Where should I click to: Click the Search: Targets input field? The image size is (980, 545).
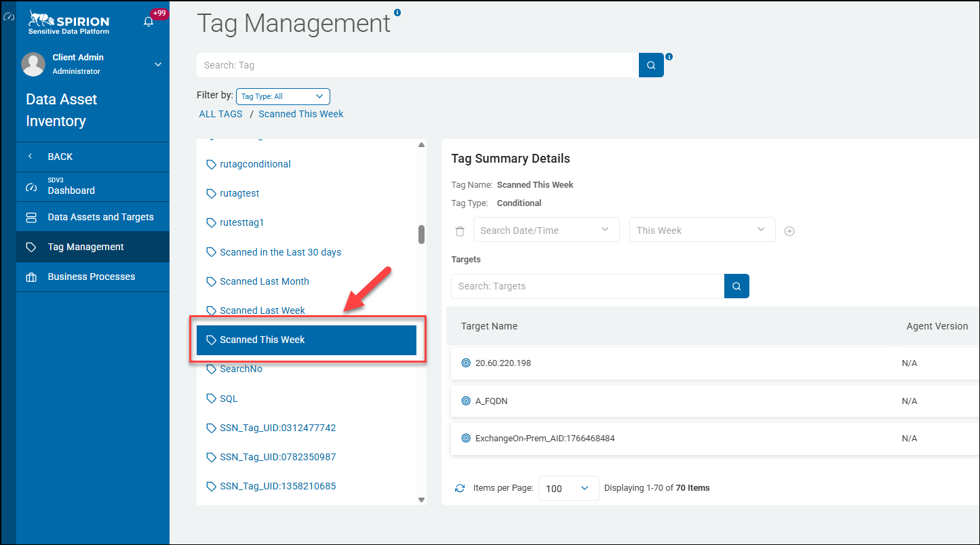click(x=587, y=286)
